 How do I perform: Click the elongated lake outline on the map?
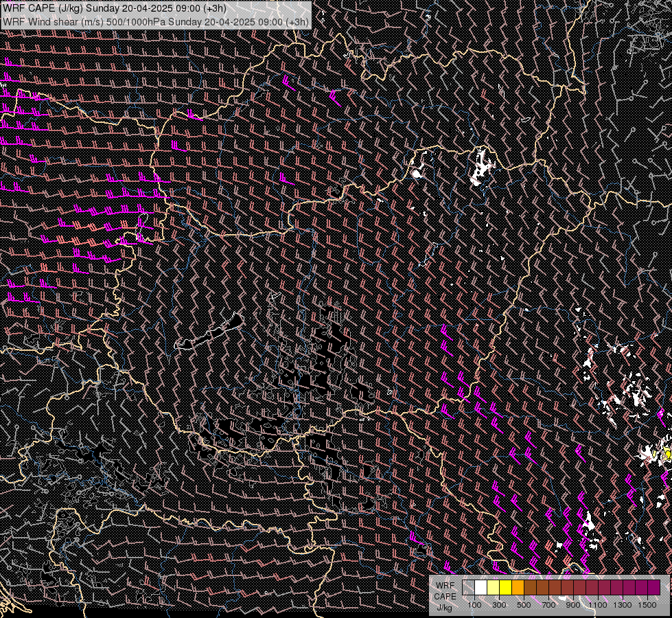(209, 332)
